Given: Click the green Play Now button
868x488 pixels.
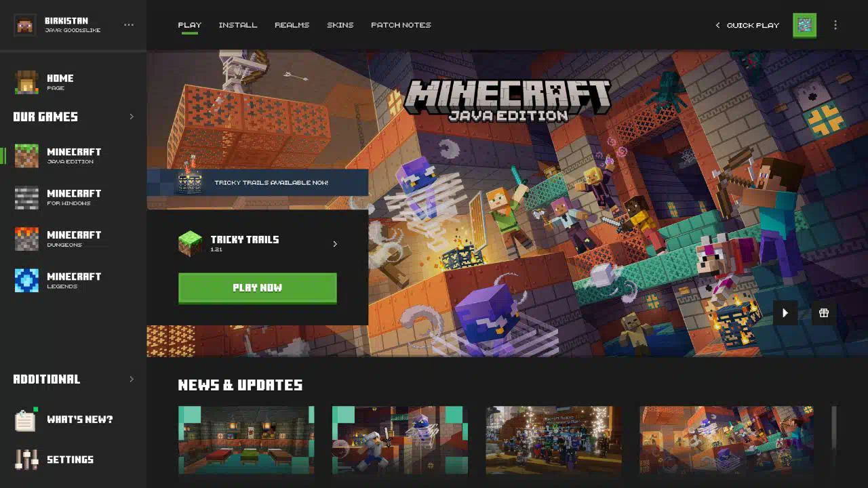Looking at the screenshot, I should (x=258, y=288).
